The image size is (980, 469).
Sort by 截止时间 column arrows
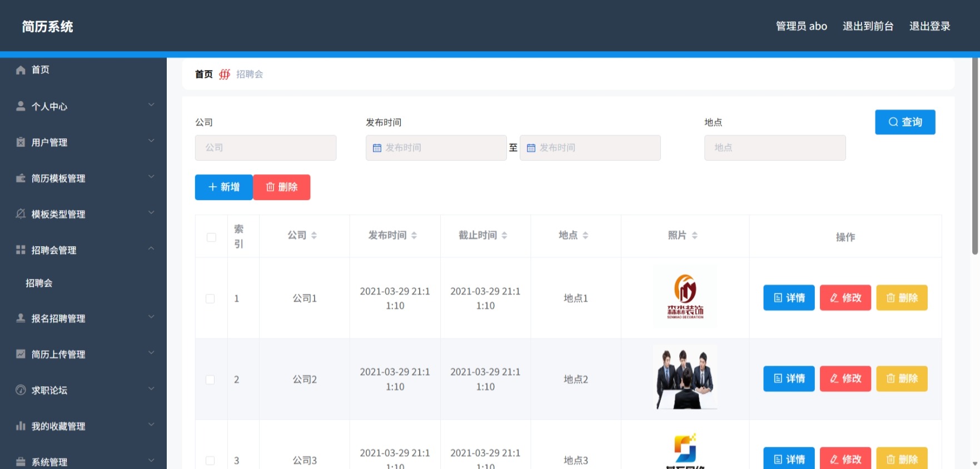[x=504, y=236]
